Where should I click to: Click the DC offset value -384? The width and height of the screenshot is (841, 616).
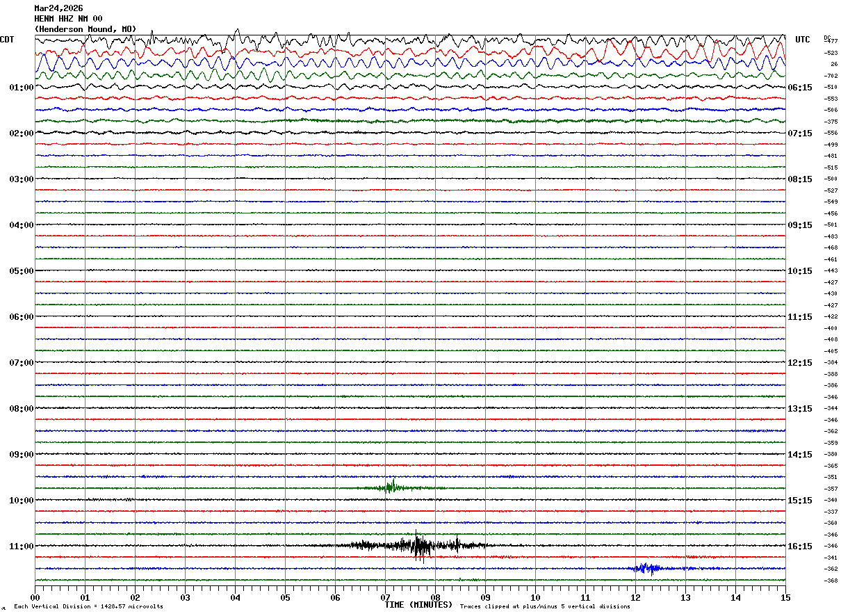831,362
